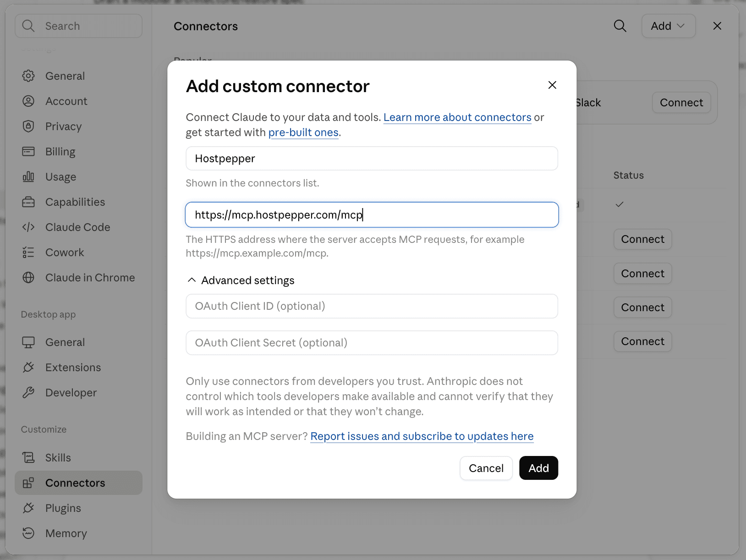Go to the Billing page
This screenshot has height=560, width=746.
tap(78, 152)
